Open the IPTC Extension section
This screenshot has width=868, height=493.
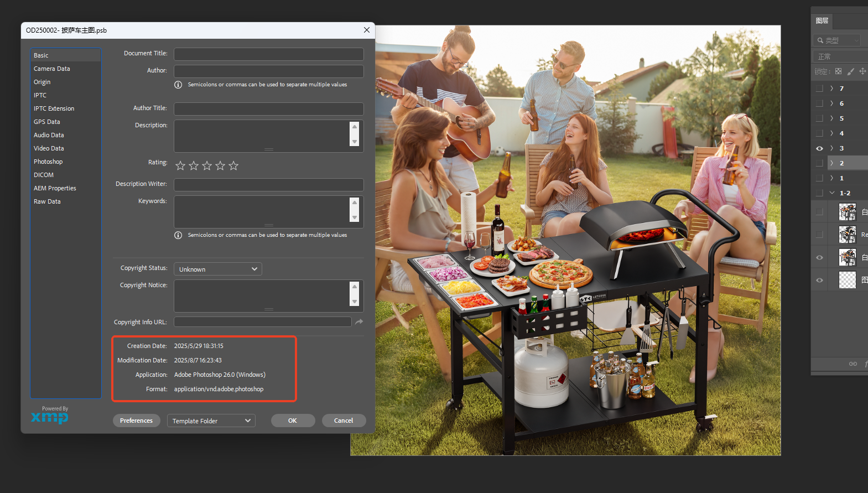click(x=54, y=108)
